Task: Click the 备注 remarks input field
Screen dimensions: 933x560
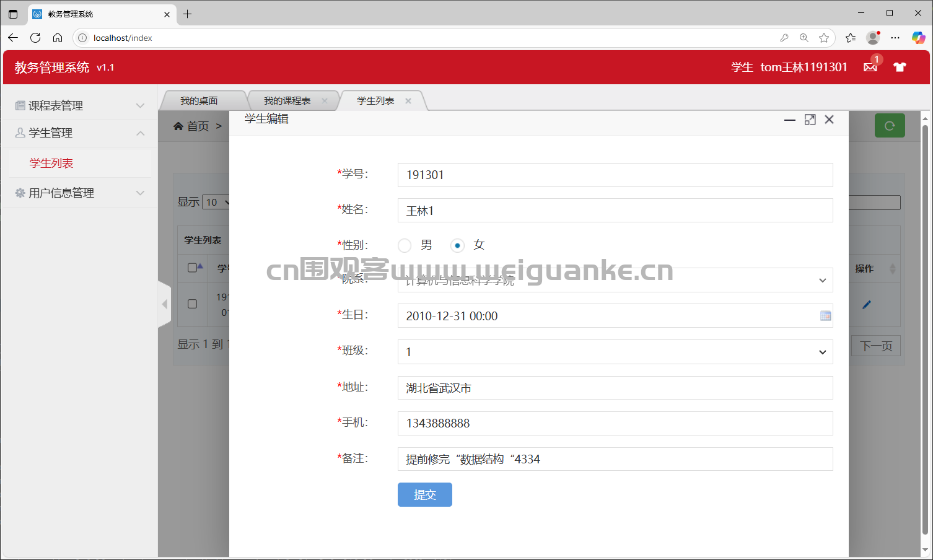Action: click(615, 459)
